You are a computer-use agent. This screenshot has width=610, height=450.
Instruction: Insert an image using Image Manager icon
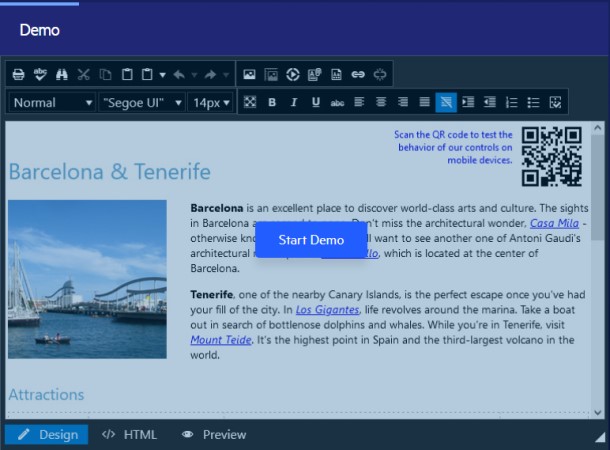[249, 75]
